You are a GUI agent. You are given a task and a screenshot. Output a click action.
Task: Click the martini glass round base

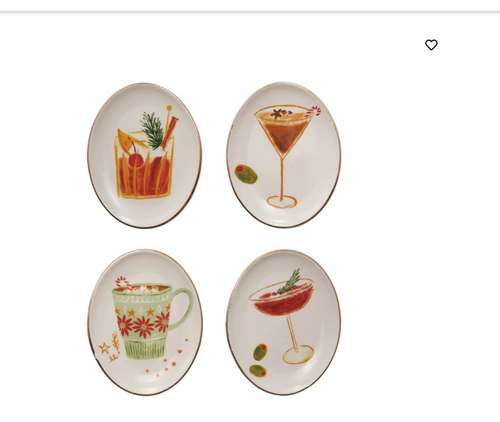pyautogui.click(x=282, y=202)
